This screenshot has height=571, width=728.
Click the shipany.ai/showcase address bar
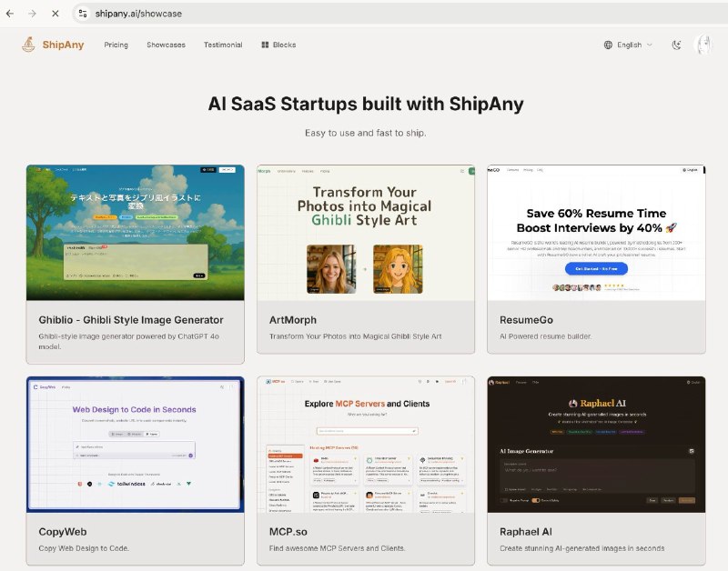(x=399, y=14)
